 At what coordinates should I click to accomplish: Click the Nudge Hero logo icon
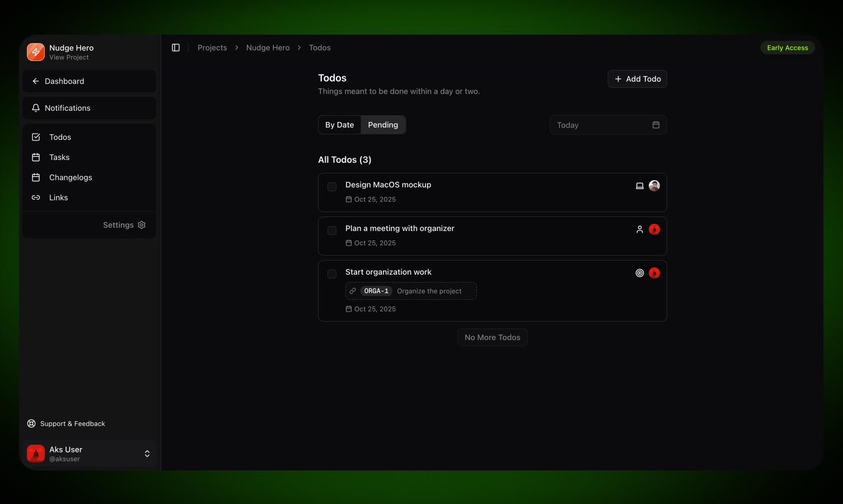click(36, 52)
